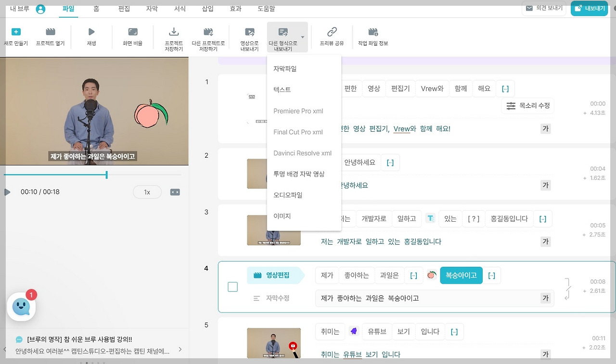Click the video preview image
The height and width of the screenshot is (364, 616).
(x=94, y=112)
